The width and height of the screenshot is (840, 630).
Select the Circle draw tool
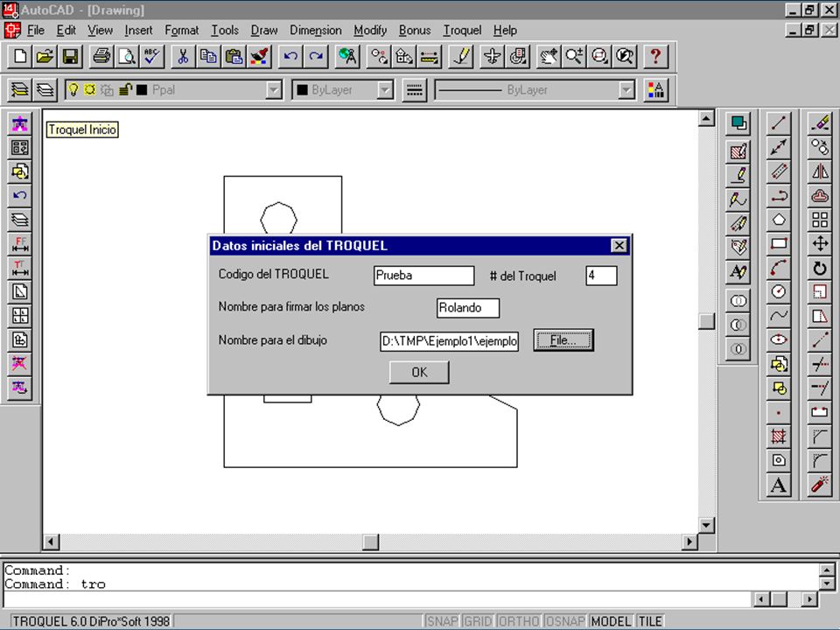779,291
